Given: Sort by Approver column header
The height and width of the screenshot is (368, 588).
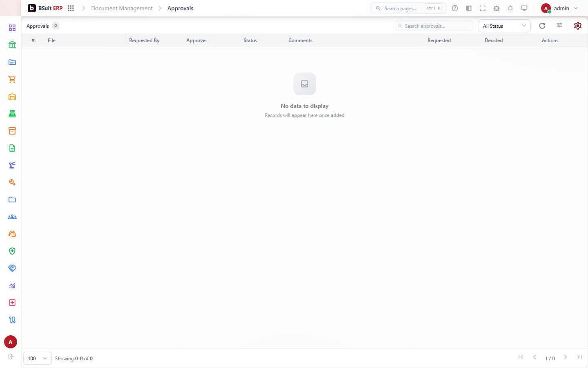Looking at the screenshot, I should (196, 40).
